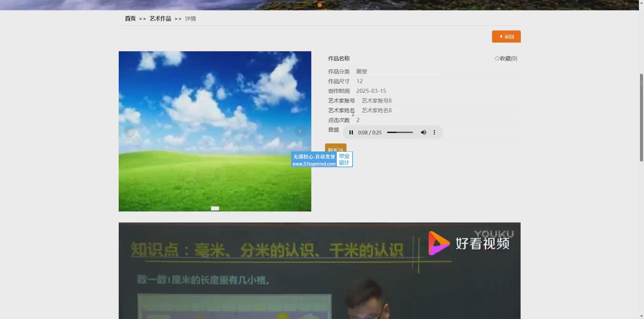Image resolution: width=644 pixels, height=319 pixels.
Task: Click the 毕业设计 badge
Action: (x=344, y=159)
